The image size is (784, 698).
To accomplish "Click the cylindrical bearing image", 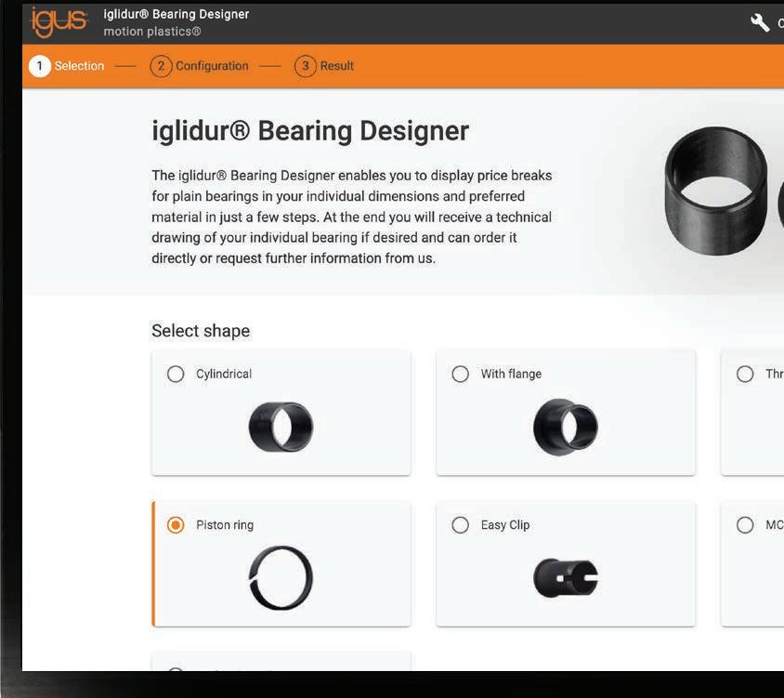I will [x=281, y=427].
